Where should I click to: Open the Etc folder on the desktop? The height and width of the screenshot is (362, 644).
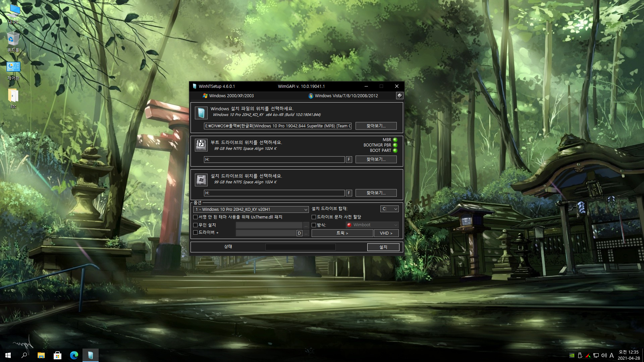(x=13, y=99)
